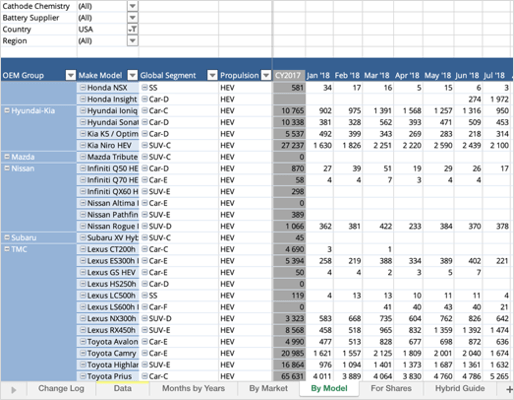Collapse the SS segment for Honda NSX
Viewport: 514px width, 400px height.
coord(145,87)
